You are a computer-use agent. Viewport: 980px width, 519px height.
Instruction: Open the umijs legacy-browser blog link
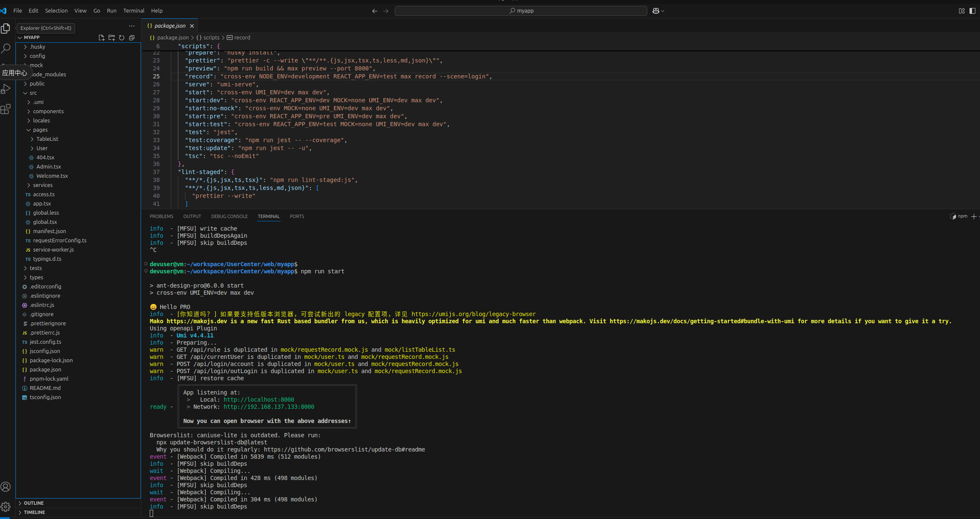[474, 314]
